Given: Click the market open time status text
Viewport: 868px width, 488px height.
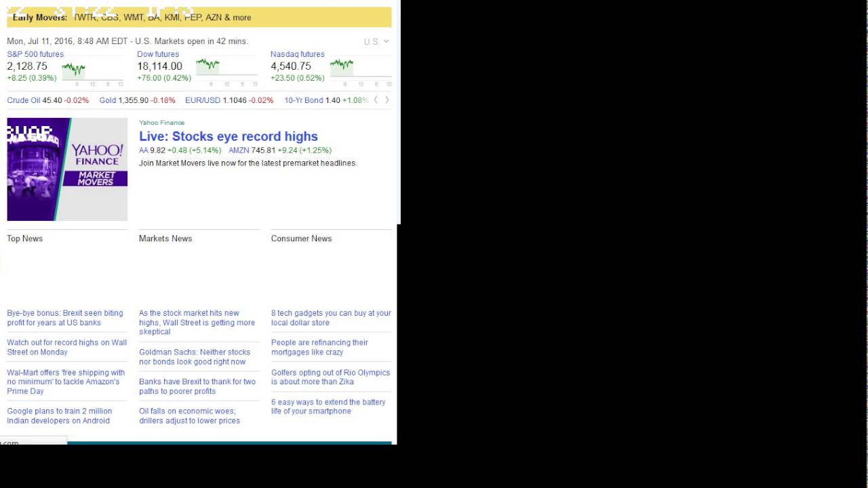Looking at the screenshot, I should coord(127,41).
